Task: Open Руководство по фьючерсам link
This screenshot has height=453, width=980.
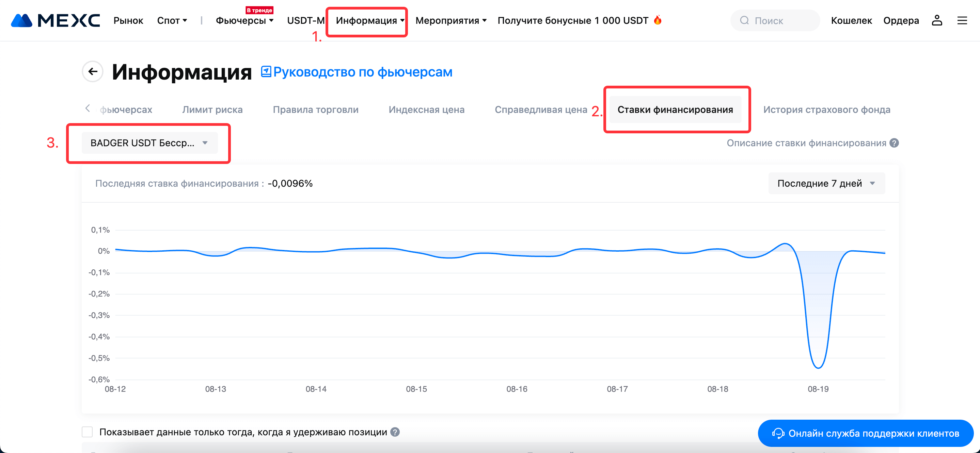Action: (x=363, y=72)
